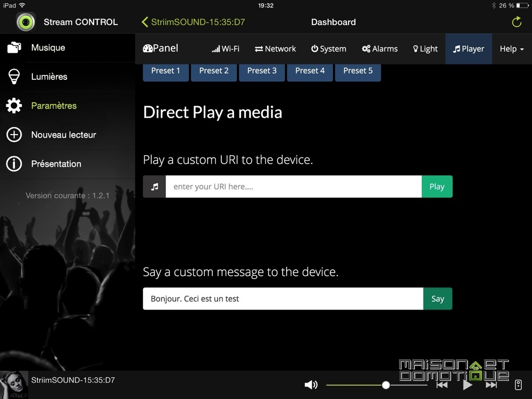Click the music note icon beside URI field
This screenshot has width=532, height=399.
point(154,187)
